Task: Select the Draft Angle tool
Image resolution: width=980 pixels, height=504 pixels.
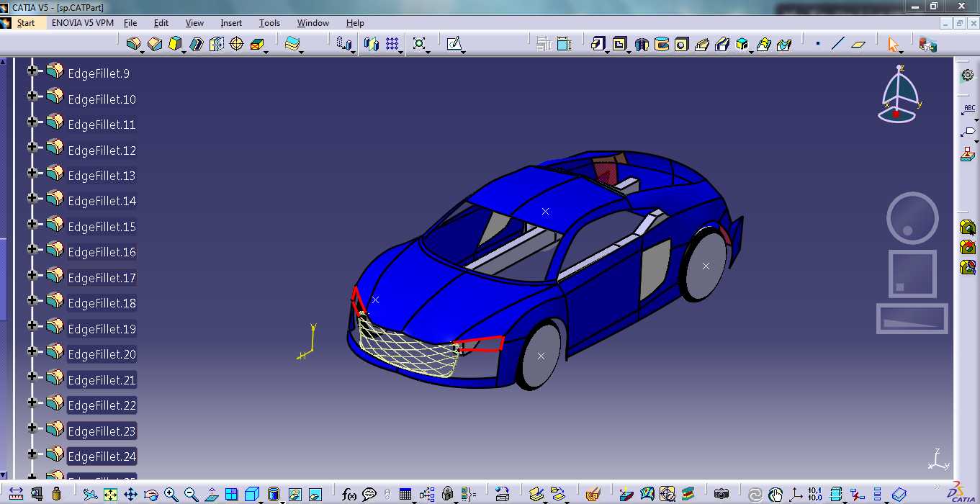Action: click(175, 44)
